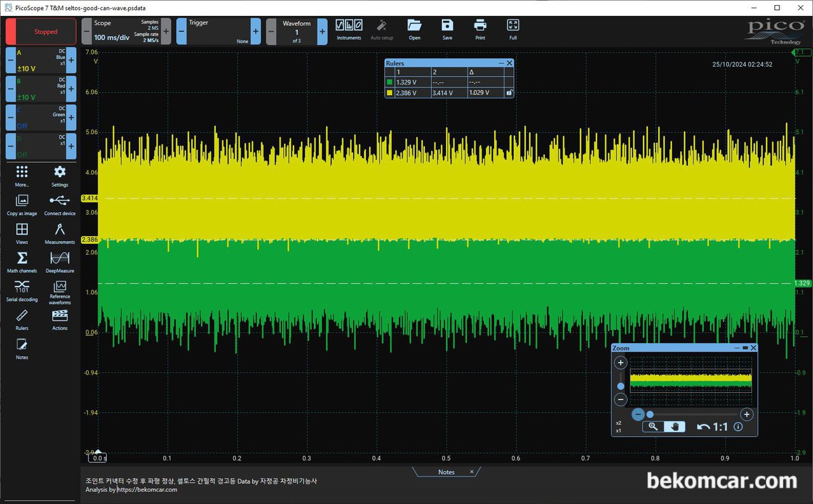The width and height of the screenshot is (813, 504).
Task: Increase Channel D range with plus
Action: click(71, 146)
